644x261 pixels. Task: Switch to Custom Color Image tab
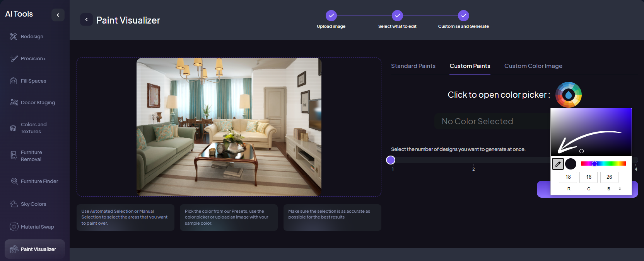[533, 66]
